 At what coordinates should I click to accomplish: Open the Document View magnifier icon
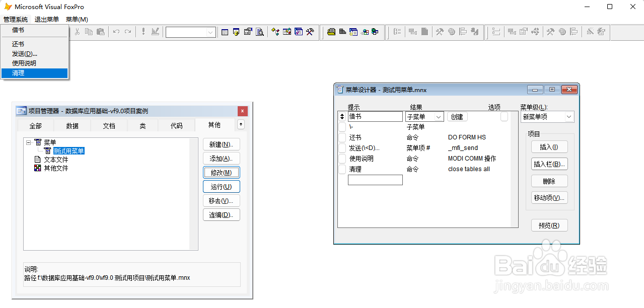[x=260, y=32]
